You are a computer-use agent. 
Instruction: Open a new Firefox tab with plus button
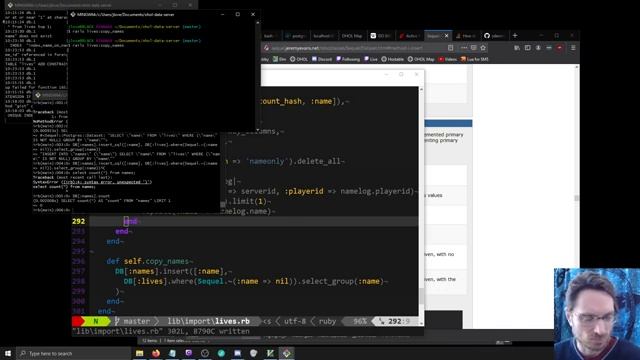click(x=515, y=36)
